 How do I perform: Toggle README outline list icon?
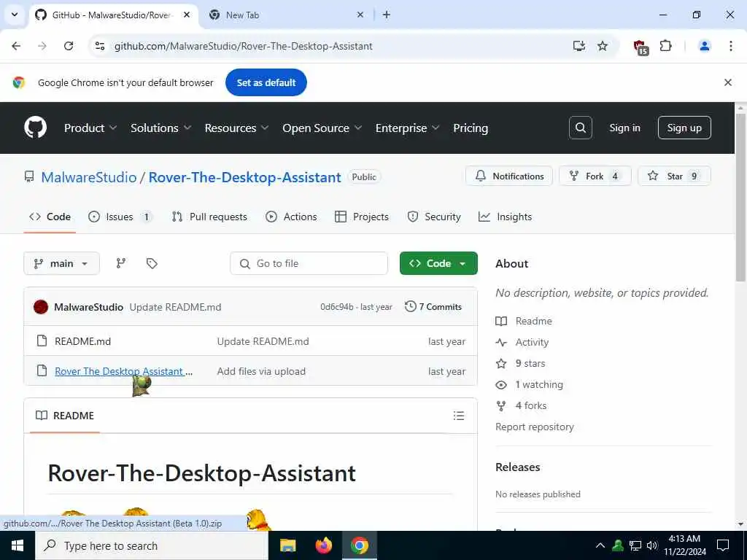[459, 416]
